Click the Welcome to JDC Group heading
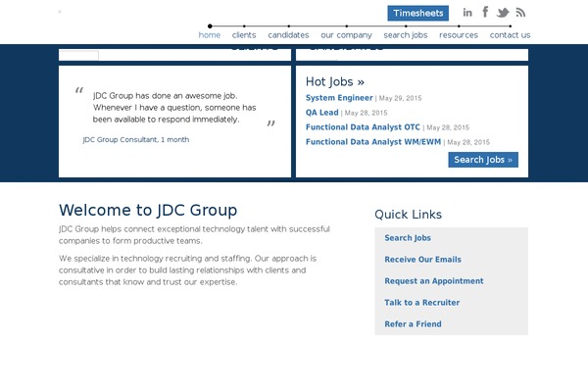The height and width of the screenshot is (392, 588). click(x=148, y=210)
